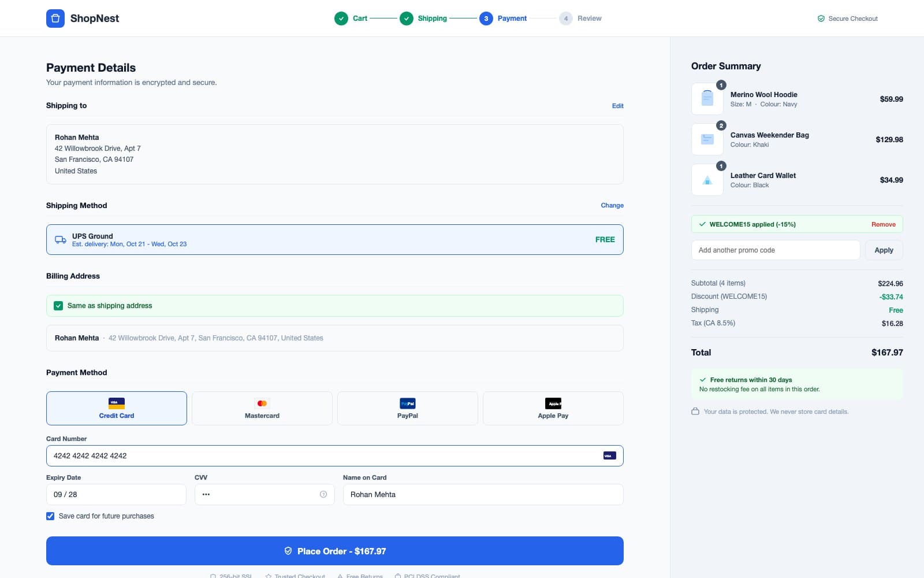Remove the WELCOME15 promo code

click(884, 224)
